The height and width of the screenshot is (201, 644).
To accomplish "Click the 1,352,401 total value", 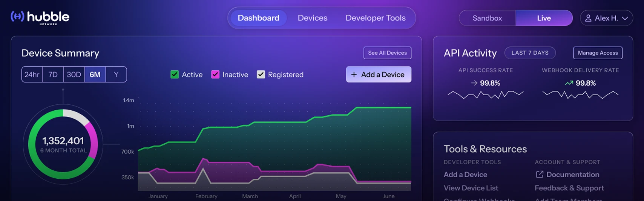I will click(x=63, y=141).
